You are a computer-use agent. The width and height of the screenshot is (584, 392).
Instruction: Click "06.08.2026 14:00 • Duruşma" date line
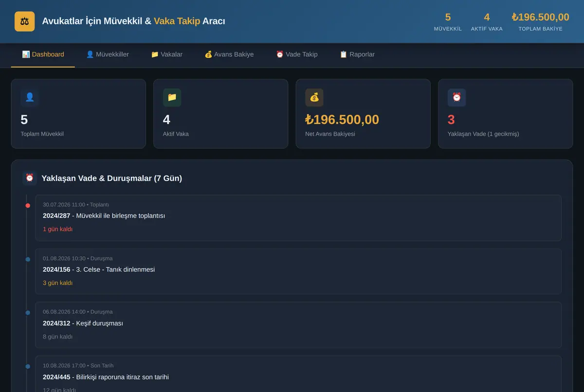pyautogui.click(x=78, y=312)
